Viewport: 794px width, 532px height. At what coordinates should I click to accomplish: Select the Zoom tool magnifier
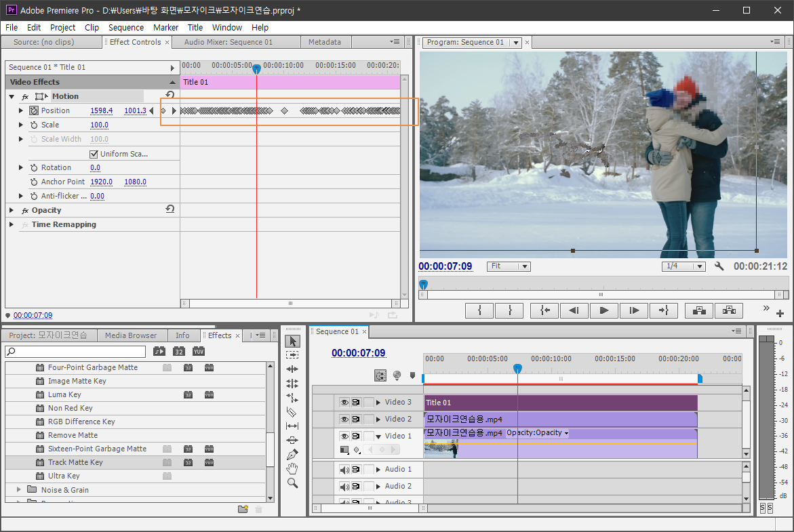(292, 483)
